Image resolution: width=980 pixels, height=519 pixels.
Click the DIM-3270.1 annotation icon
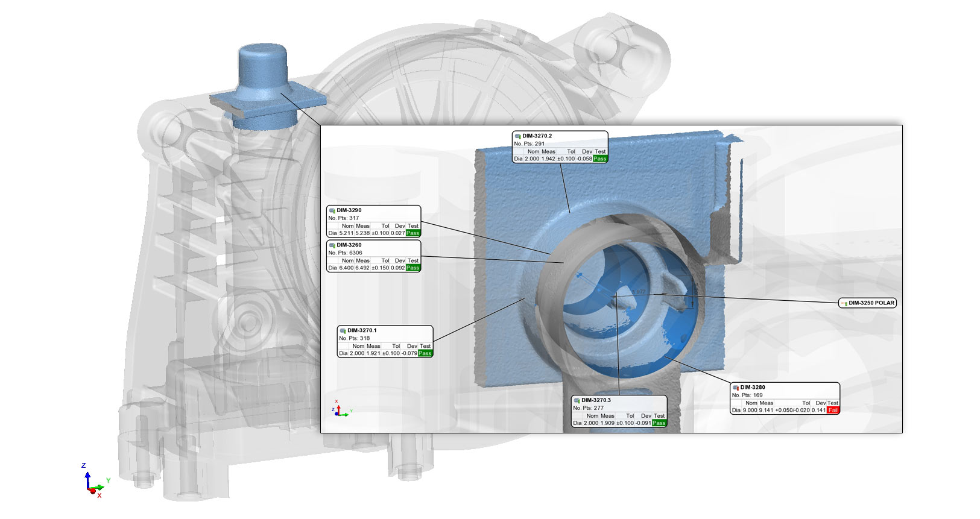[x=343, y=331]
